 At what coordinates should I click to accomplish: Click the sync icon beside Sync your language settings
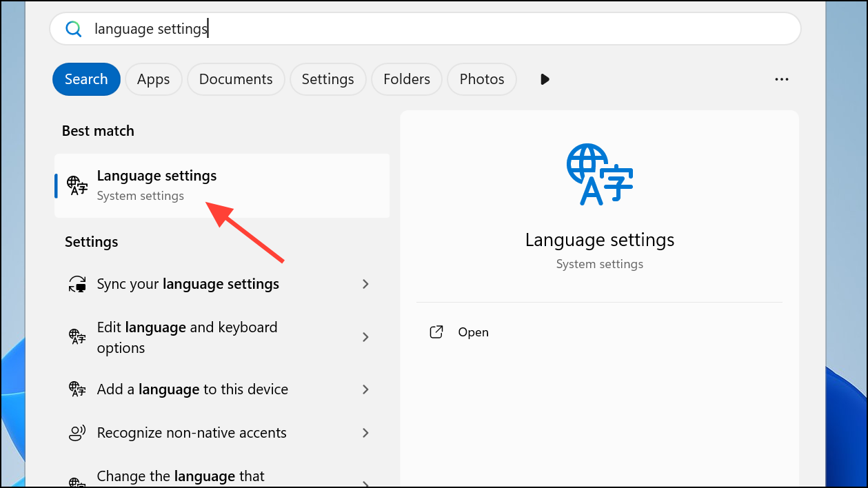point(77,284)
